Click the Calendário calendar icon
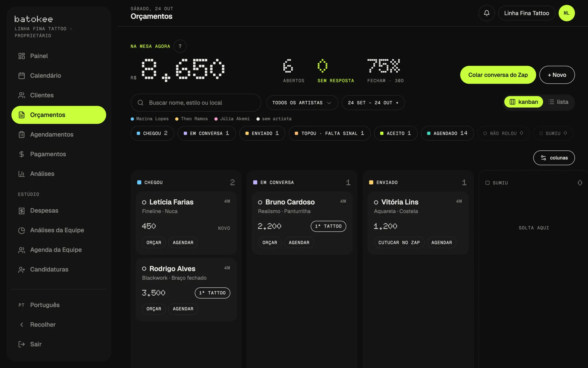The image size is (588, 368). [21, 76]
